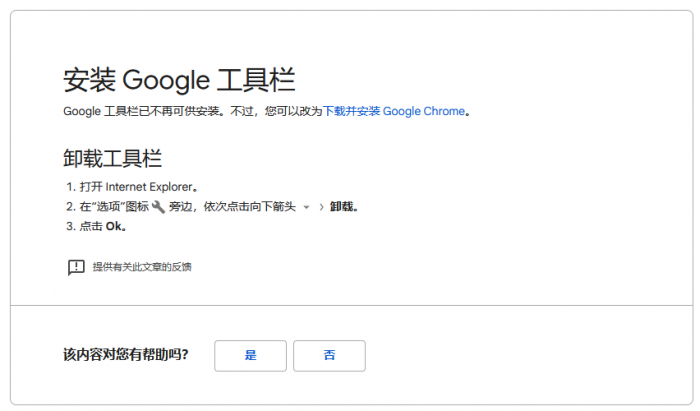The image size is (700, 411).
Task: Click the 安装 Google 工具栏 heading
Action: [x=178, y=80]
